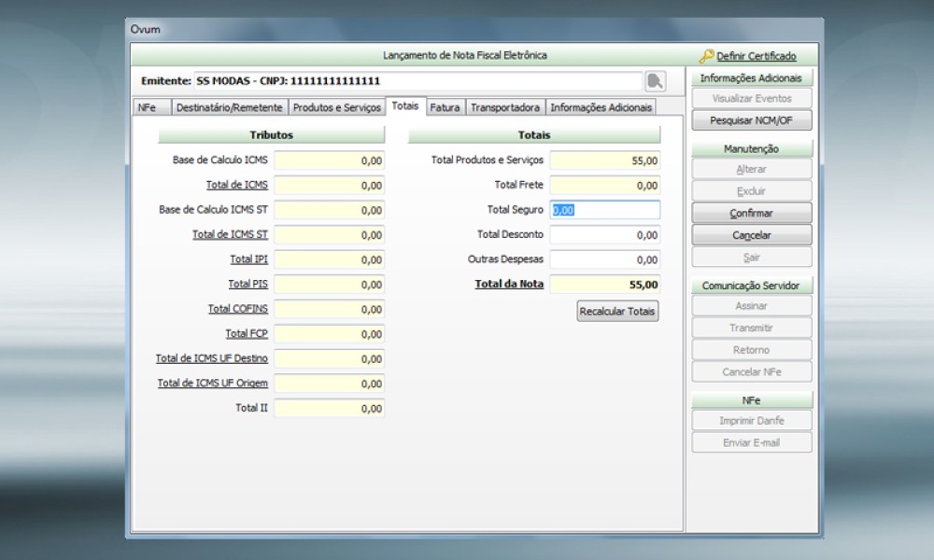Viewport: 934px width, 560px height.
Task: Switch to Informações Adicionais tab
Action: [601, 107]
